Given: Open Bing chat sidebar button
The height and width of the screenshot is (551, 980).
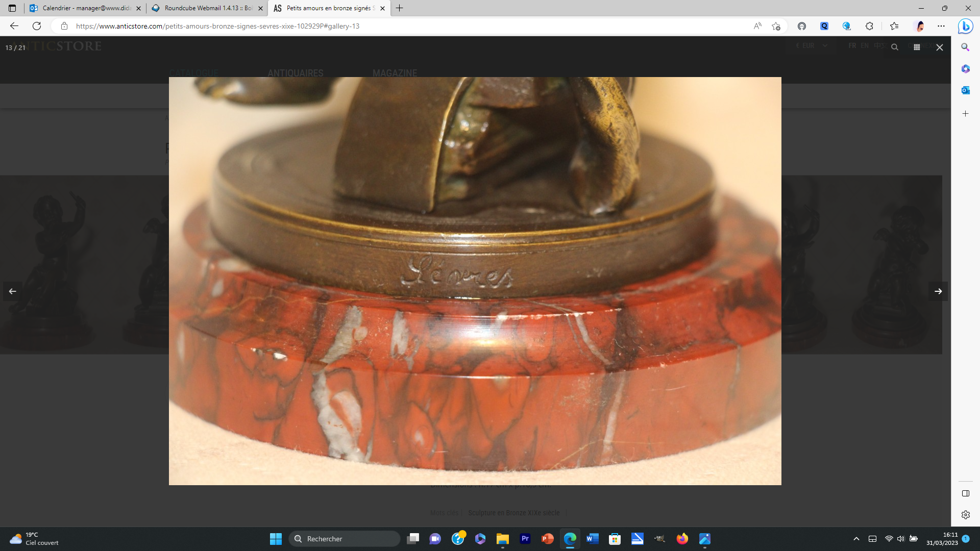Looking at the screenshot, I should click(965, 26).
